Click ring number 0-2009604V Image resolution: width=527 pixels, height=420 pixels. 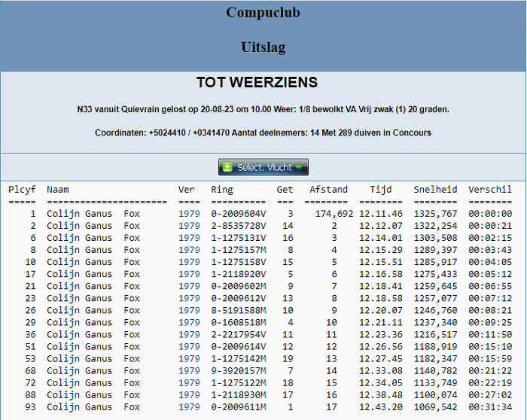coord(239,214)
